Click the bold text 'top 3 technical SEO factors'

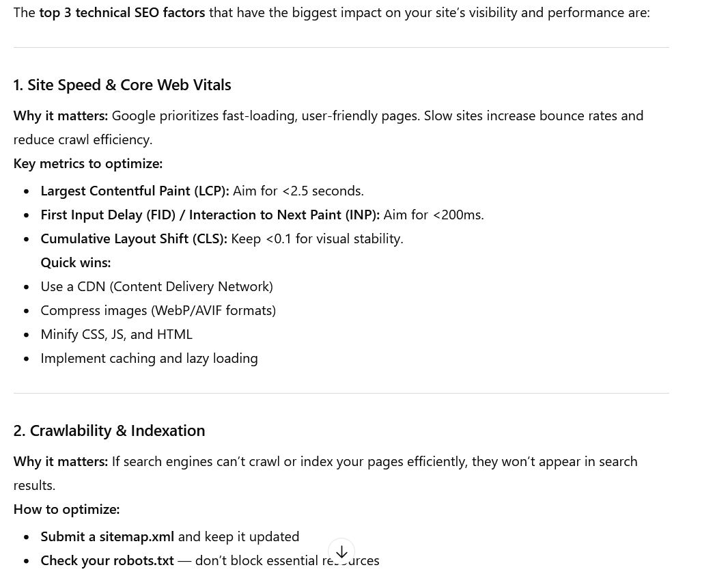coord(122,12)
